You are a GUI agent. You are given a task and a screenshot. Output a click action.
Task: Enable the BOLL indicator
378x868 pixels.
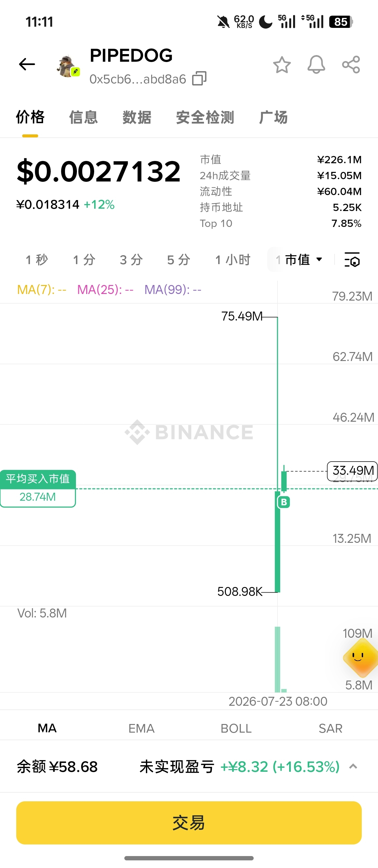click(x=236, y=728)
